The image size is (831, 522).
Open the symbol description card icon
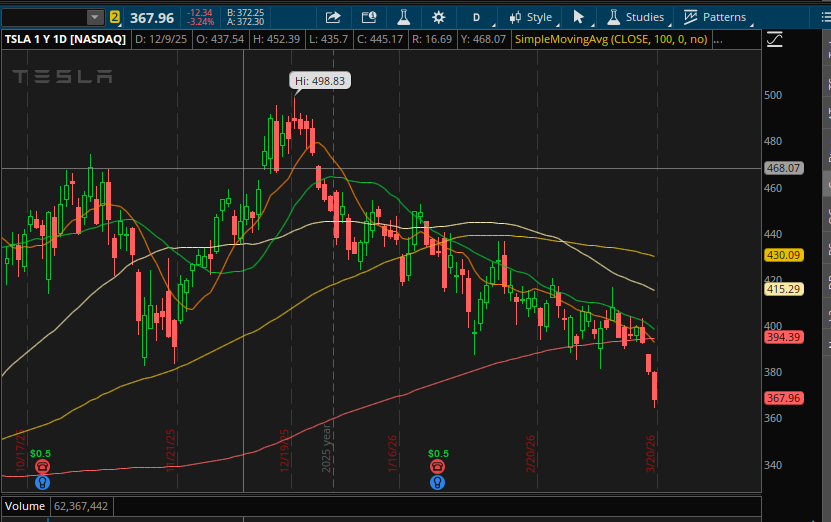[x=369, y=17]
